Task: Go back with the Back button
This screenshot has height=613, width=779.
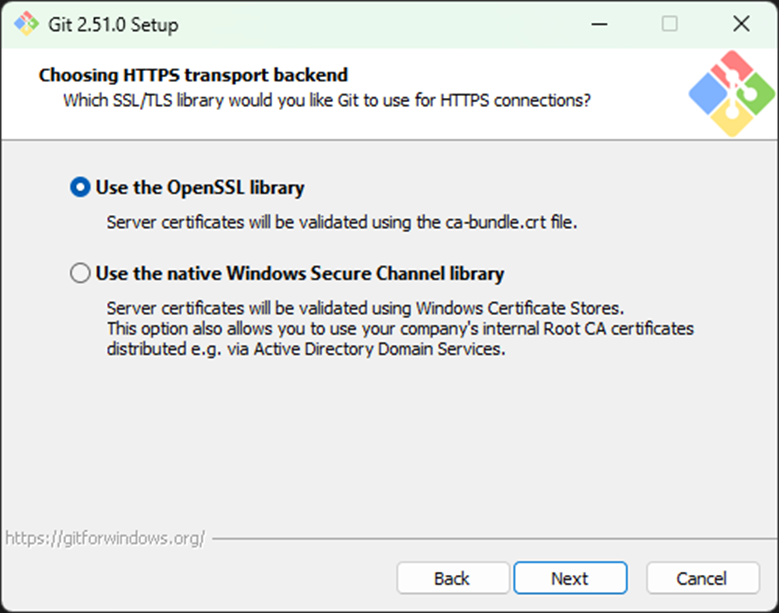Action: point(452,578)
